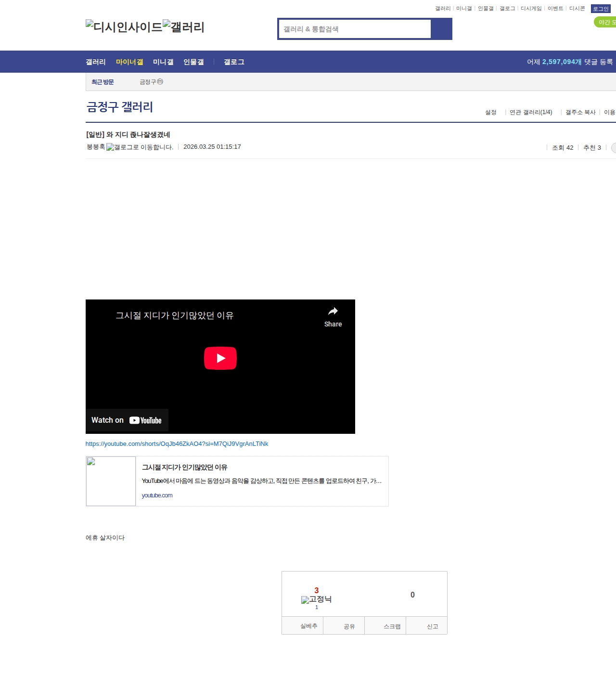Toggle the 야간 모드 night mode button
The image size is (616, 676).
click(x=605, y=22)
